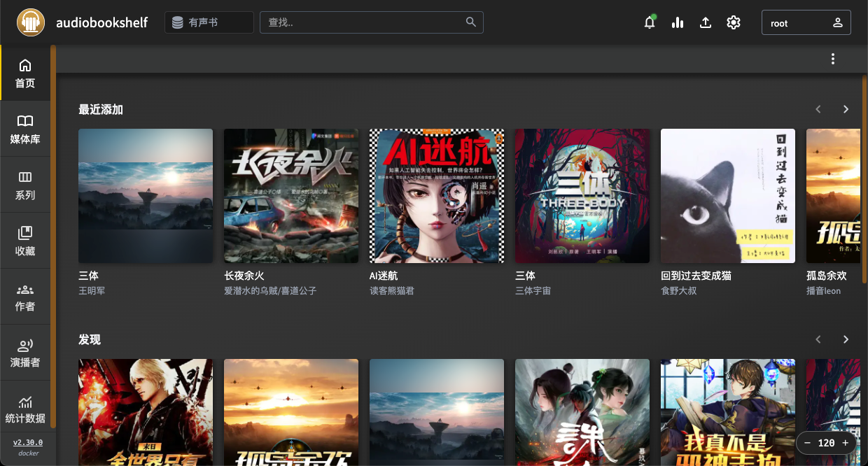Screen dimensions: 868x466
Task: Click the upload icon in header
Action: [706, 22]
